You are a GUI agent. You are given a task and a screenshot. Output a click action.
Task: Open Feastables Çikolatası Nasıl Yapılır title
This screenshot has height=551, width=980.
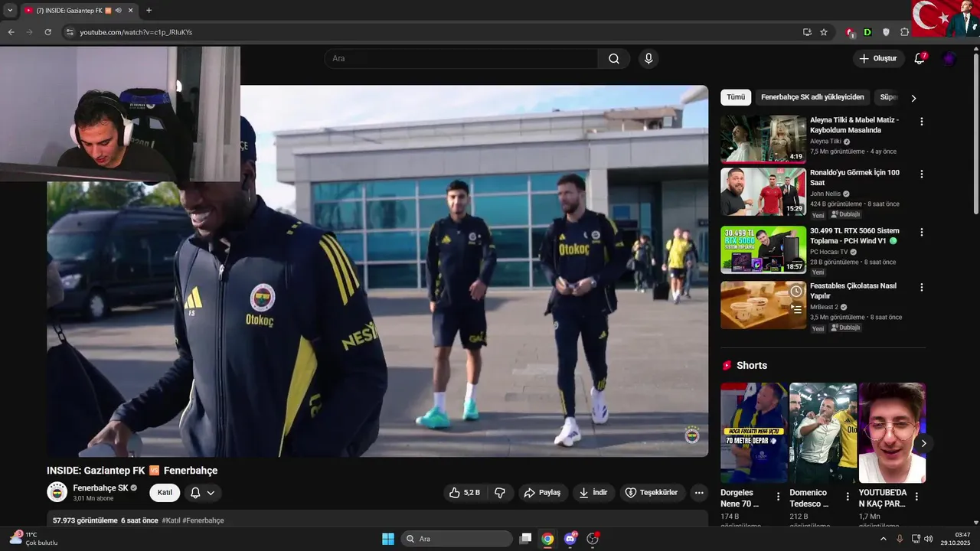click(x=853, y=291)
